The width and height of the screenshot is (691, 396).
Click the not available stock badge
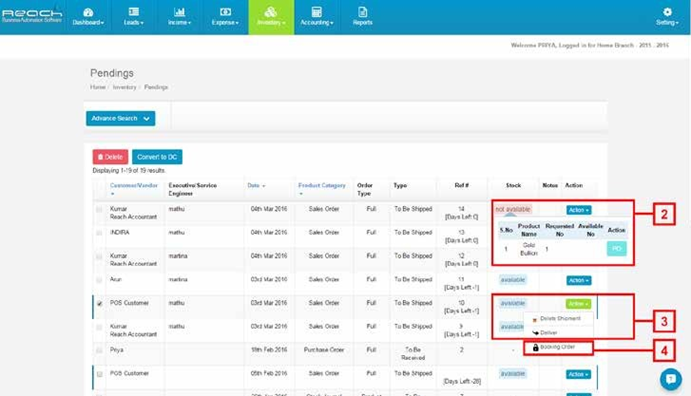[x=513, y=209]
